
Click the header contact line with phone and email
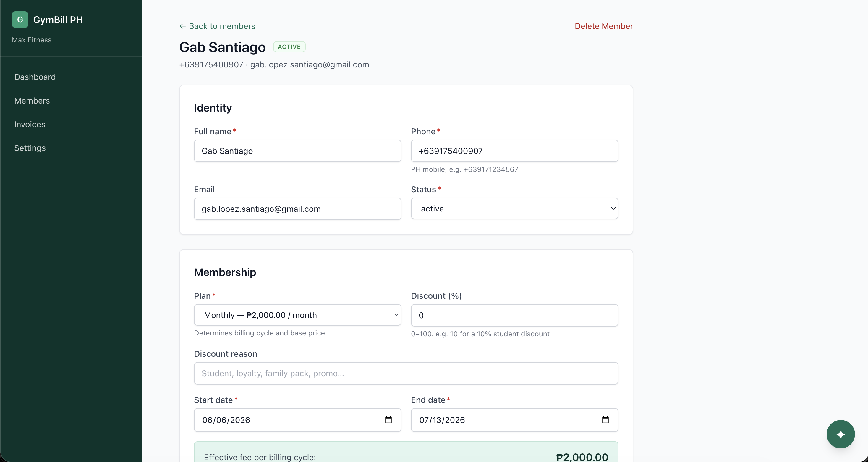[x=274, y=64]
